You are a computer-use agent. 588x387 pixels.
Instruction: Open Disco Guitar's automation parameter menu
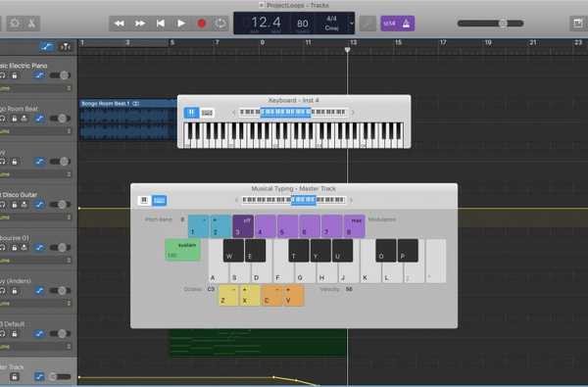(x=35, y=218)
